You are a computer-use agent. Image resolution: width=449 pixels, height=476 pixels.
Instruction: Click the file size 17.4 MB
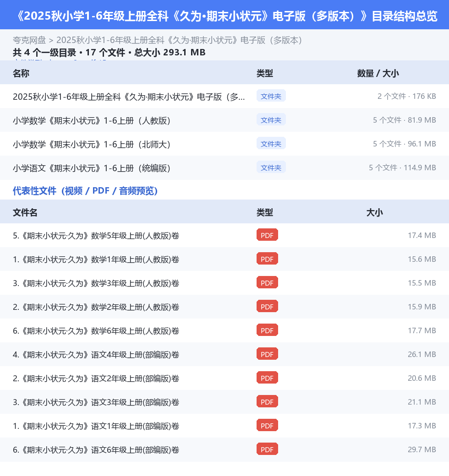[422, 235]
